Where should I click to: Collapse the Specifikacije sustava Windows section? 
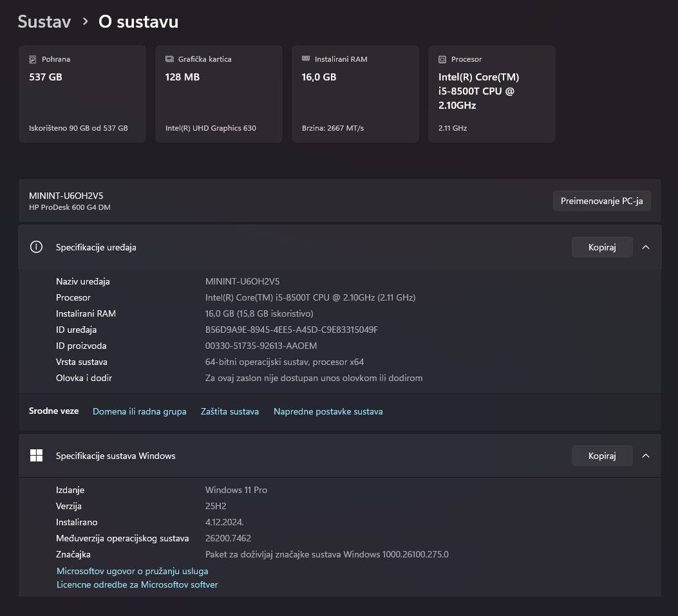tap(646, 456)
